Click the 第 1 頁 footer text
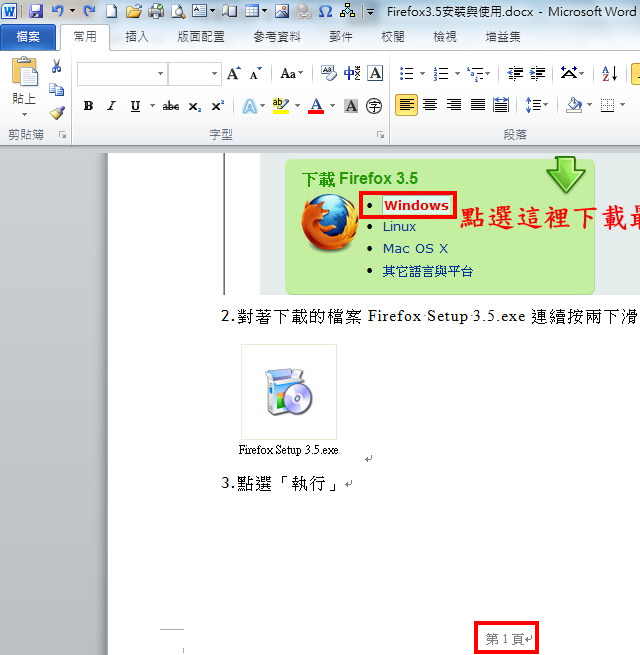 point(505,639)
